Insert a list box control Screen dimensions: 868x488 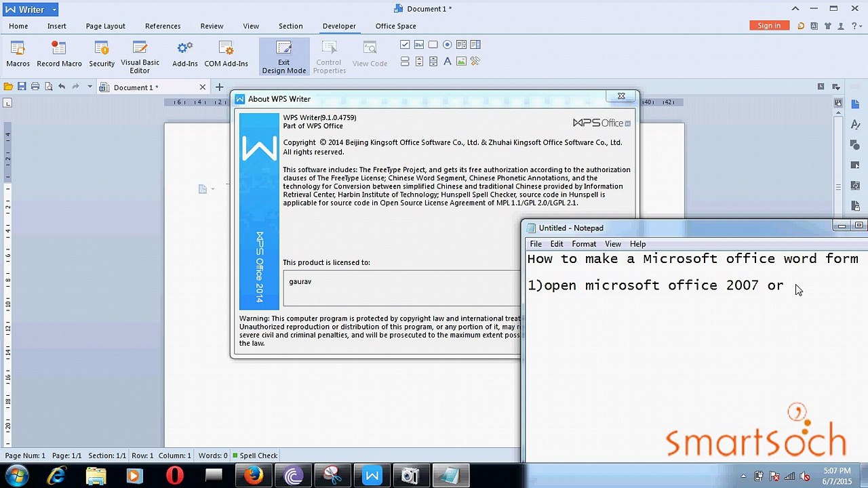click(461, 45)
